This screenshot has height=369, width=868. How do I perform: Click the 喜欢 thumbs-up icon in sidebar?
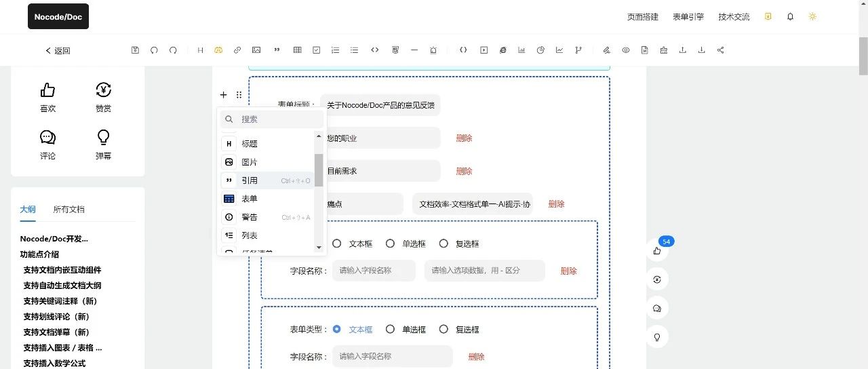point(47,90)
